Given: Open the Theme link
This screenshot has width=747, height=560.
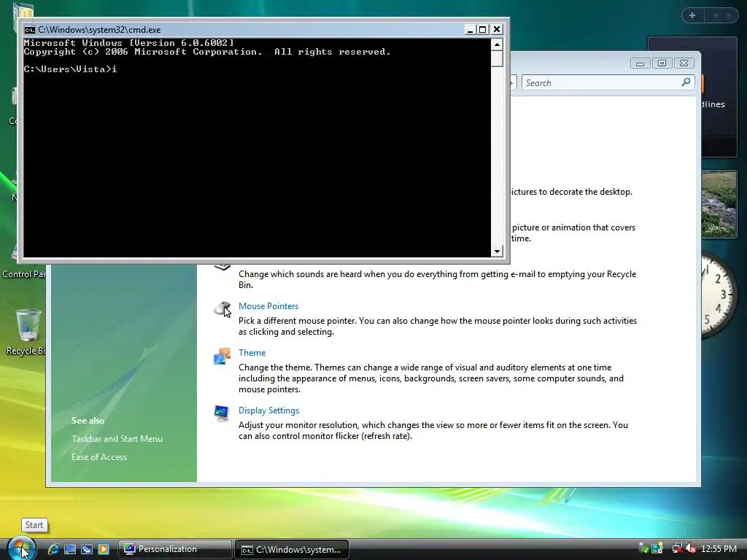Looking at the screenshot, I should tap(252, 353).
